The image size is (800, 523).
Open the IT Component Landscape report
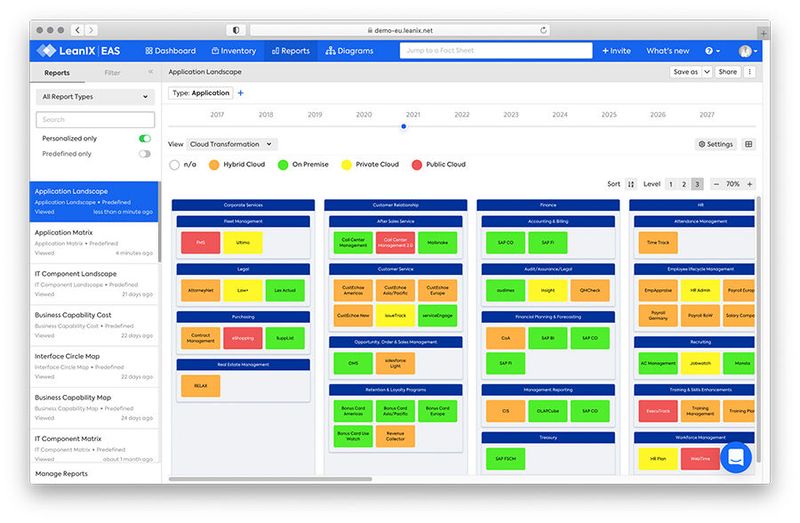click(94, 284)
